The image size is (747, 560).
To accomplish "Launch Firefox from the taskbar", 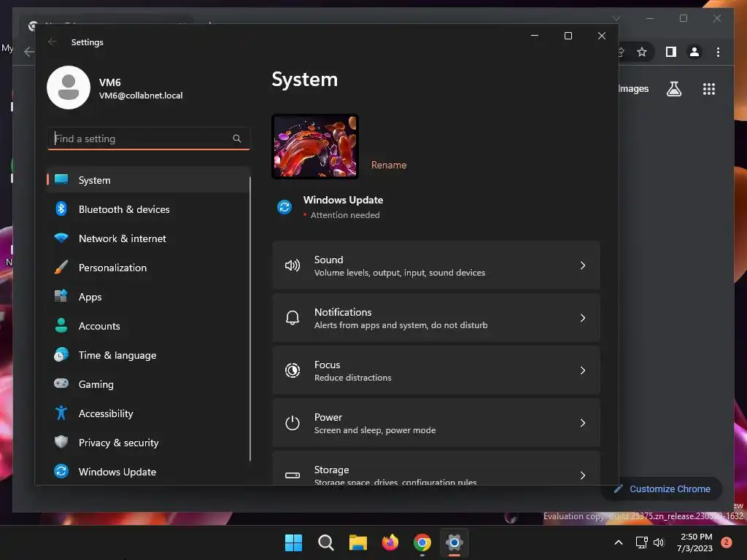I will point(390,542).
